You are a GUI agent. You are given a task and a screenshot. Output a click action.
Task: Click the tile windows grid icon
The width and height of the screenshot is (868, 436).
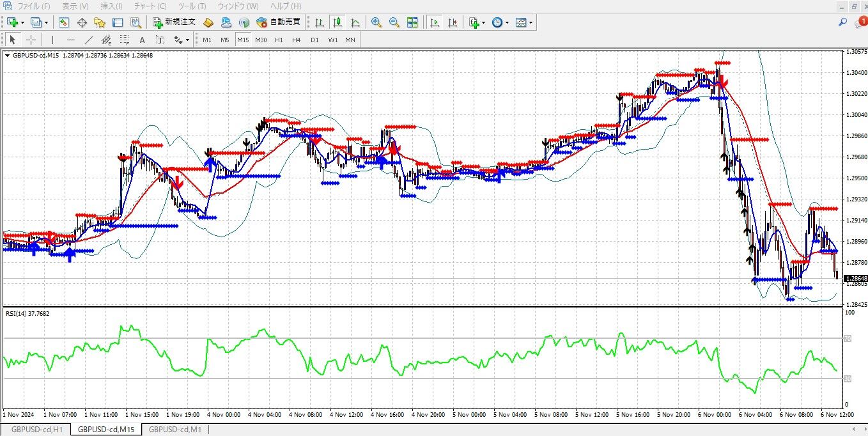(x=412, y=22)
